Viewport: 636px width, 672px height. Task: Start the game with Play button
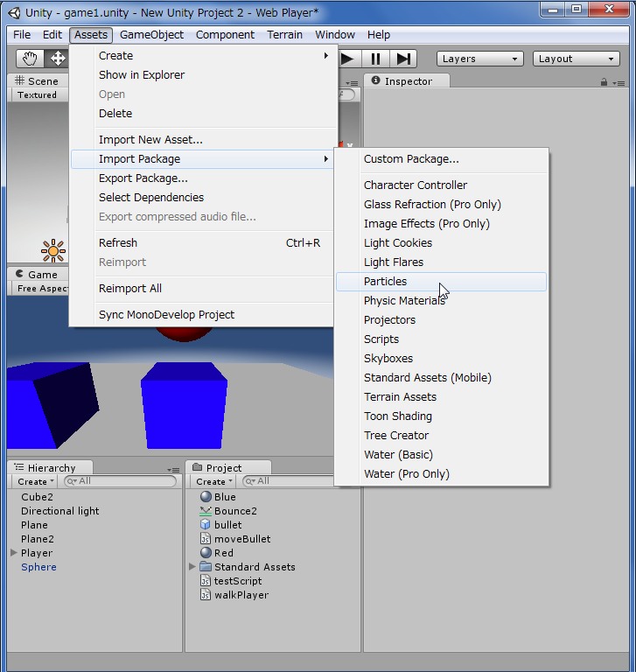(348, 59)
